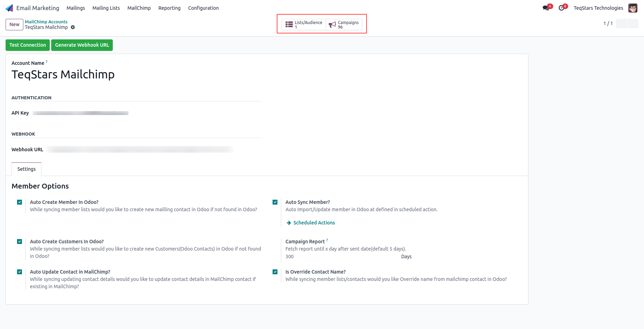644x329 pixels.
Task: Open the Mailing Lists menu
Action: (106, 8)
